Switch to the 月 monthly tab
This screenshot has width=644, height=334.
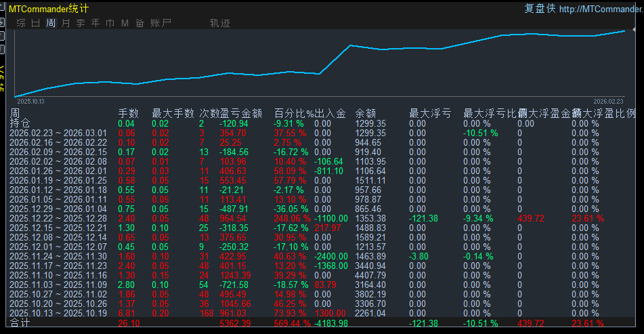[x=65, y=23]
